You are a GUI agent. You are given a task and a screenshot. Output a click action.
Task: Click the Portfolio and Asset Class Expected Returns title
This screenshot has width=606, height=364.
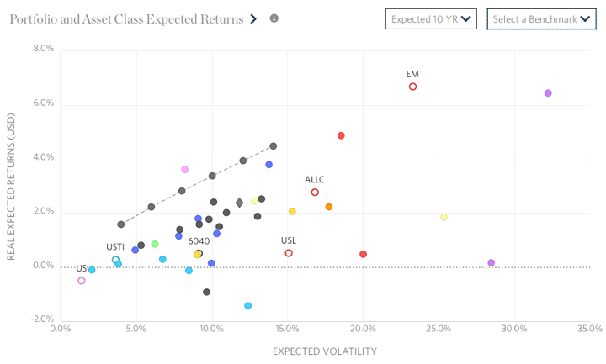126,18
